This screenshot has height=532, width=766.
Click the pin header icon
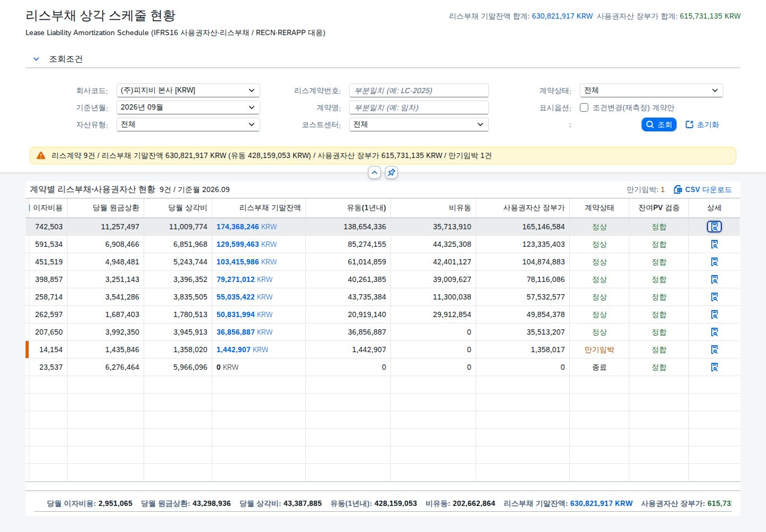pos(392,172)
